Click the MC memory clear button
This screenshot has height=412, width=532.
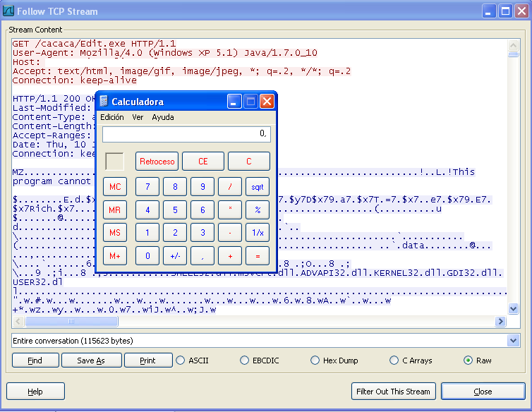[x=115, y=187]
